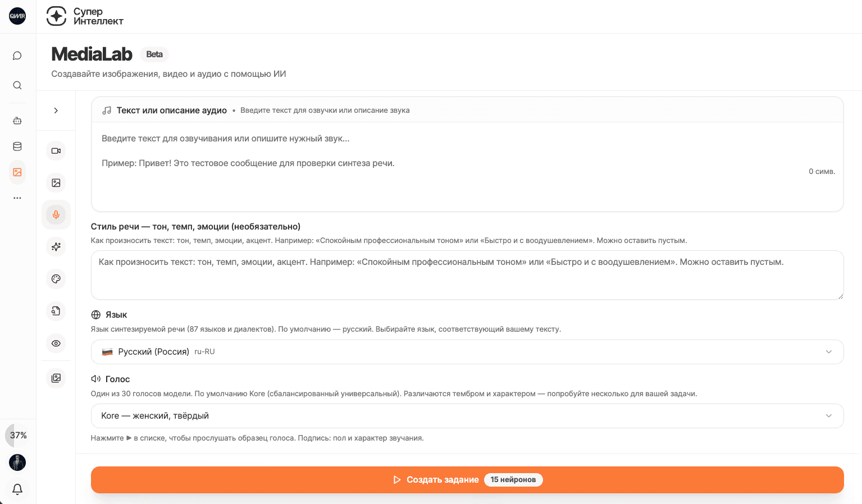Open the three-dots more menu in sidebar
The image size is (862, 504).
(x=17, y=198)
